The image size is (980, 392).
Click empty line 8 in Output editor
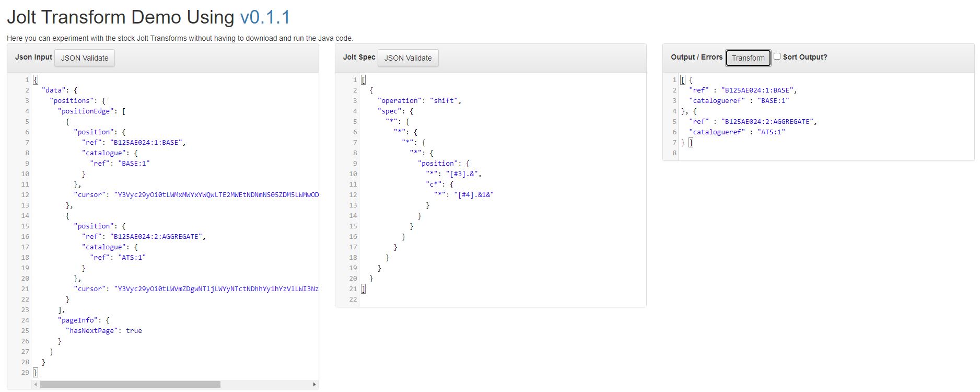click(x=825, y=153)
